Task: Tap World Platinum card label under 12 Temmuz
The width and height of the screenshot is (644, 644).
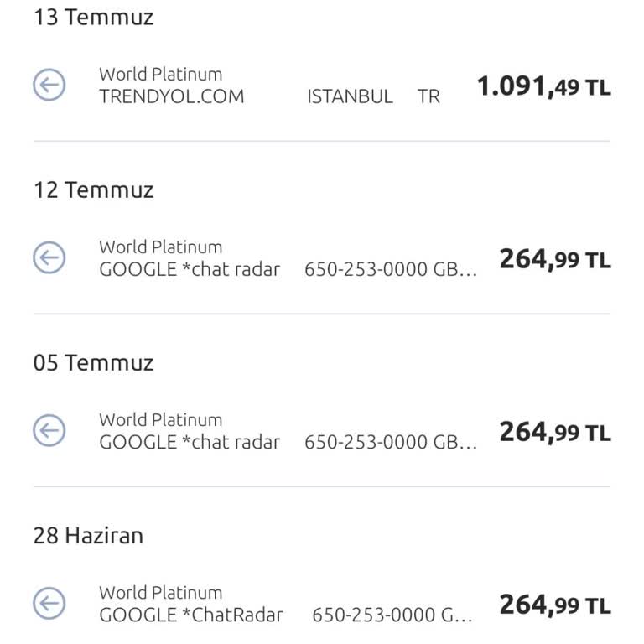Action: pyautogui.click(x=160, y=247)
